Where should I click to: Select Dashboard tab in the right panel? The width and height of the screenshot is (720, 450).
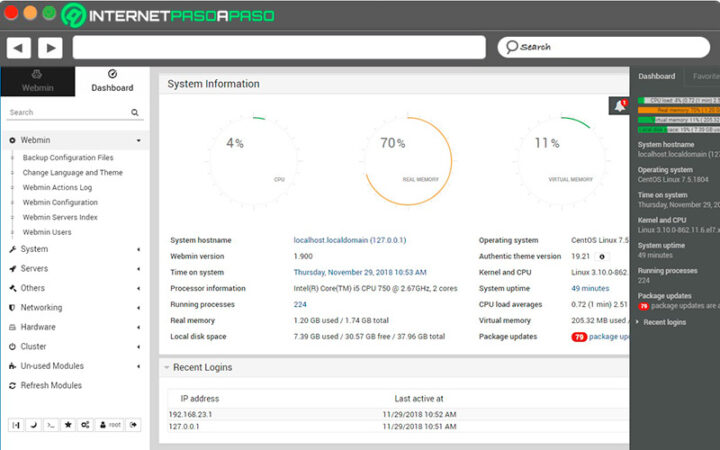tap(657, 76)
